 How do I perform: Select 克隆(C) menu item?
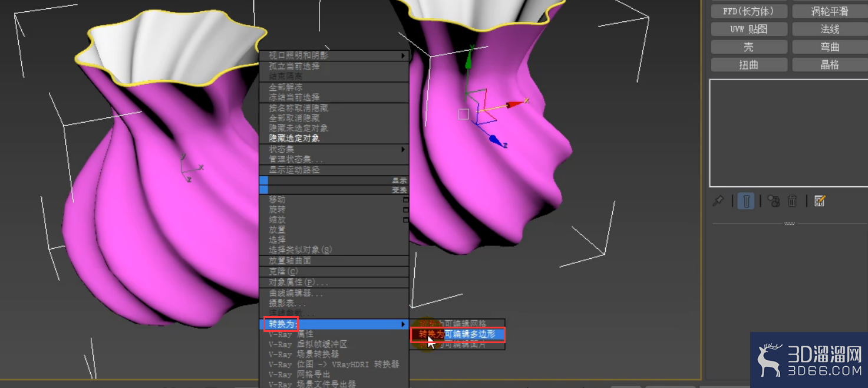click(x=334, y=272)
